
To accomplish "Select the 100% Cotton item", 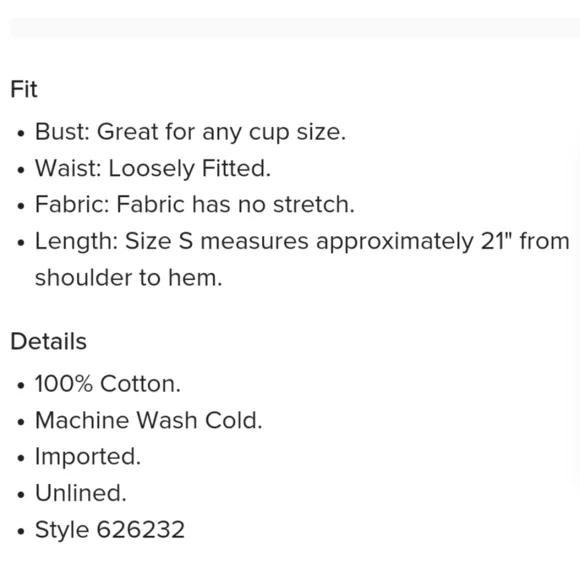I will pyautogui.click(x=108, y=384).
